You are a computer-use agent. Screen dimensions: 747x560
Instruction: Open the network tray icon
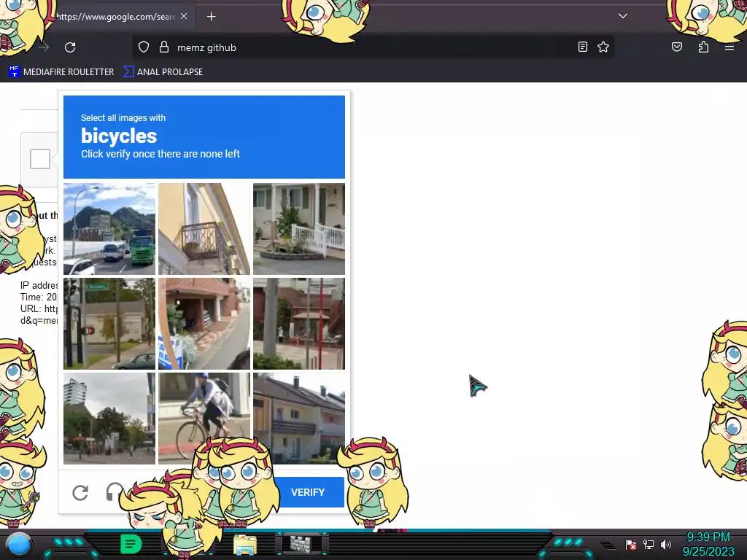(649, 545)
